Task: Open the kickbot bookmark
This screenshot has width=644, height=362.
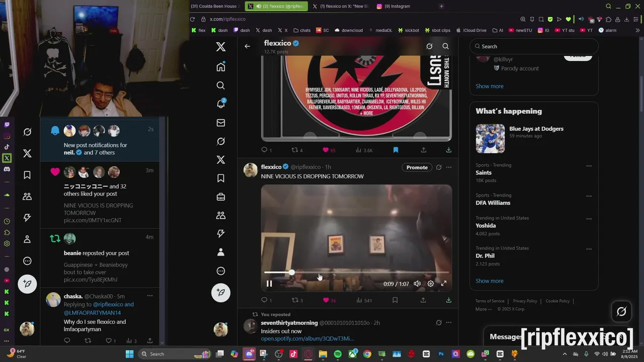Action: pyautogui.click(x=409, y=30)
